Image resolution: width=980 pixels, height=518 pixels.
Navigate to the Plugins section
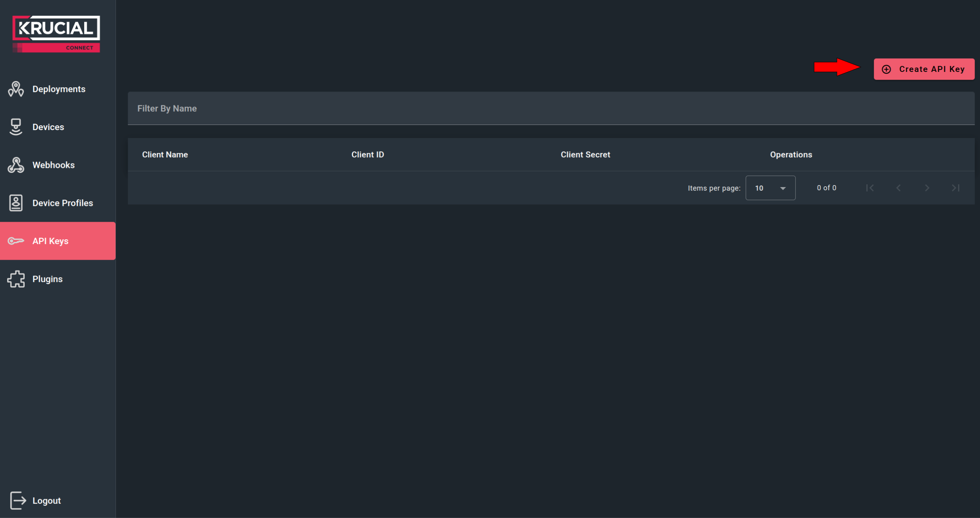point(47,279)
